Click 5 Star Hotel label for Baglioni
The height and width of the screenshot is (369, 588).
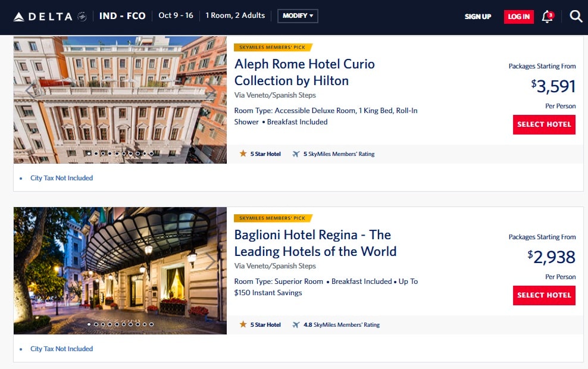[265, 325]
